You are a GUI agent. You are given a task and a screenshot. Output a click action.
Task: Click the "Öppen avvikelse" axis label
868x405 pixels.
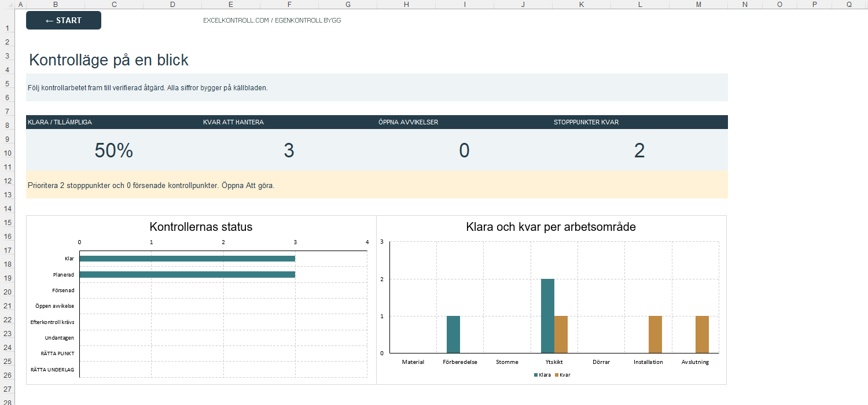(54, 305)
